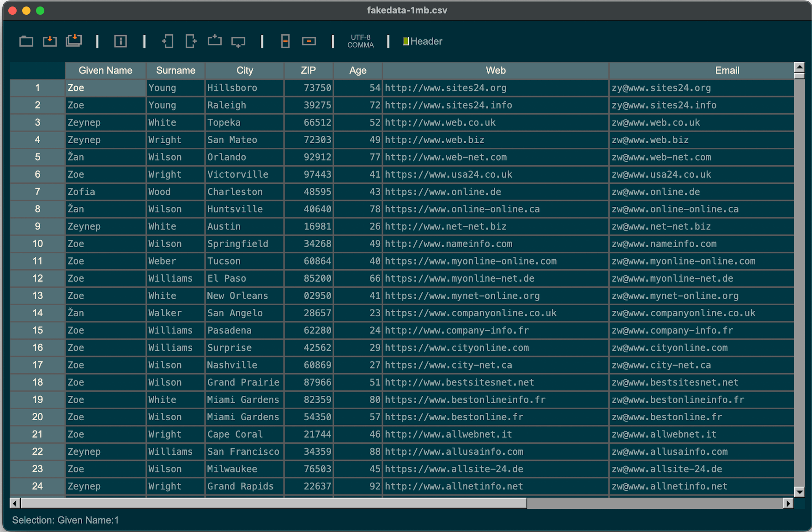Click the save file icon
Viewport: 812px width, 532px height.
(x=50, y=42)
